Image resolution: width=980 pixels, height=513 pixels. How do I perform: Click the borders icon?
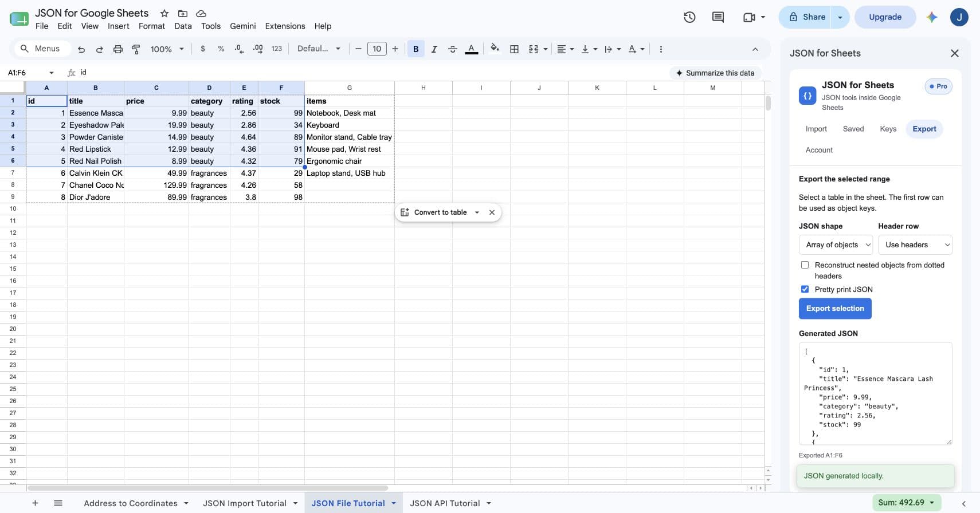[x=515, y=49]
